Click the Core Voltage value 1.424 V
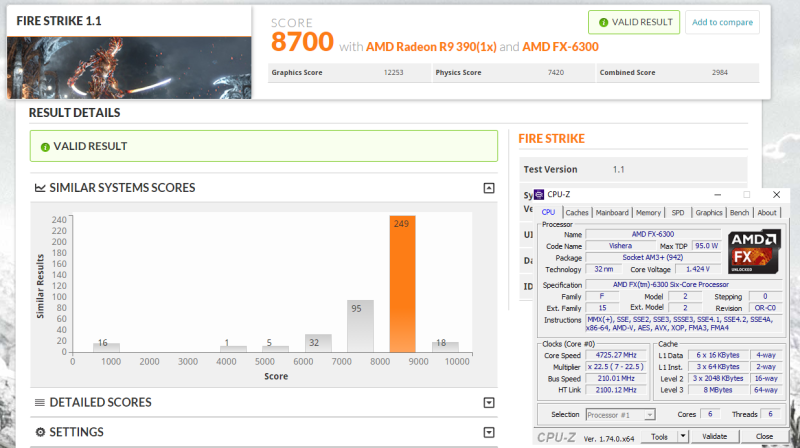The width and height of the screenshot is (800, 448). point(697,269)
